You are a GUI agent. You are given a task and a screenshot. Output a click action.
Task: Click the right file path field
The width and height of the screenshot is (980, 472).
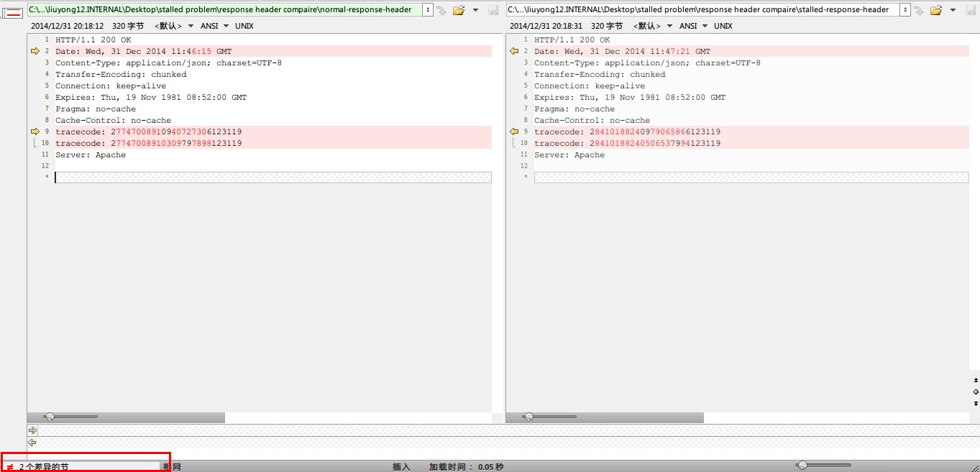pos(704,10)
